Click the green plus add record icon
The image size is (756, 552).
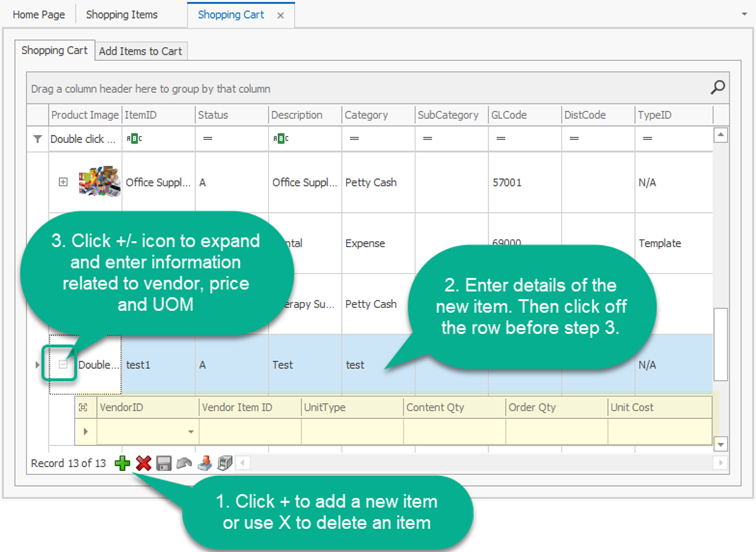(x=122, y=463)
